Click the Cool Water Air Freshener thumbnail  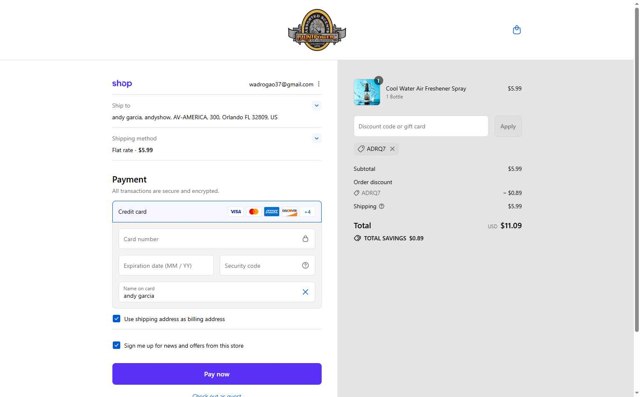pyautogui.click(x=367, y=92)
